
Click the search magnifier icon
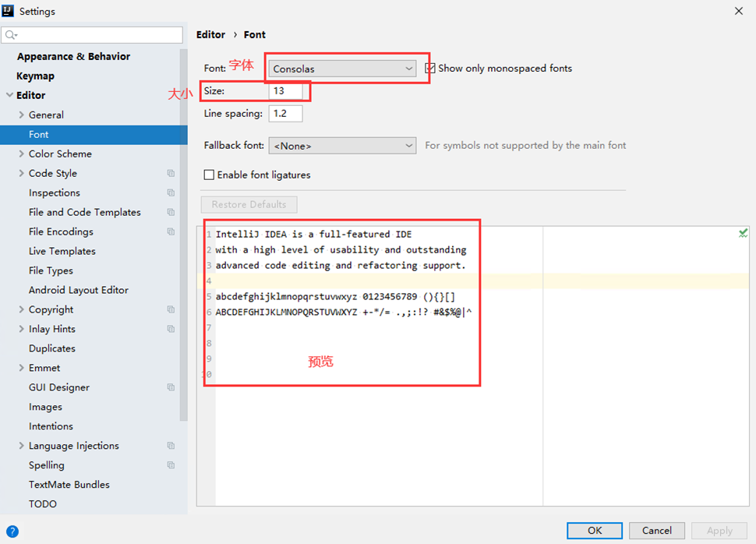pos(11,35)
